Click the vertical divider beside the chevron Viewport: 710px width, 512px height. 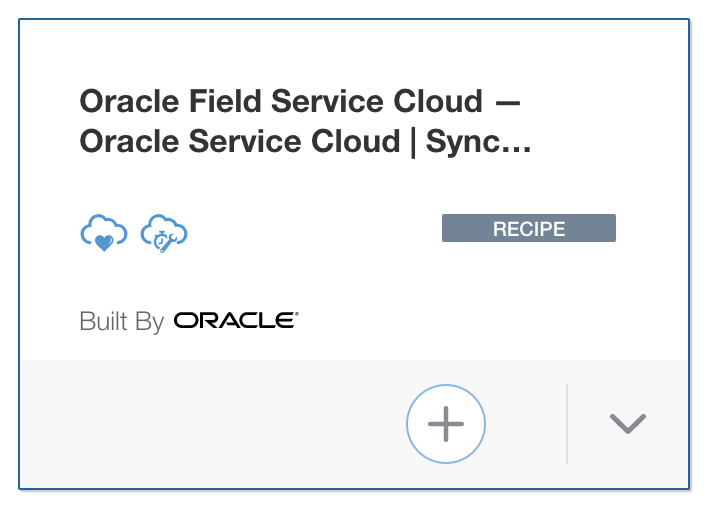pos(567,424)
